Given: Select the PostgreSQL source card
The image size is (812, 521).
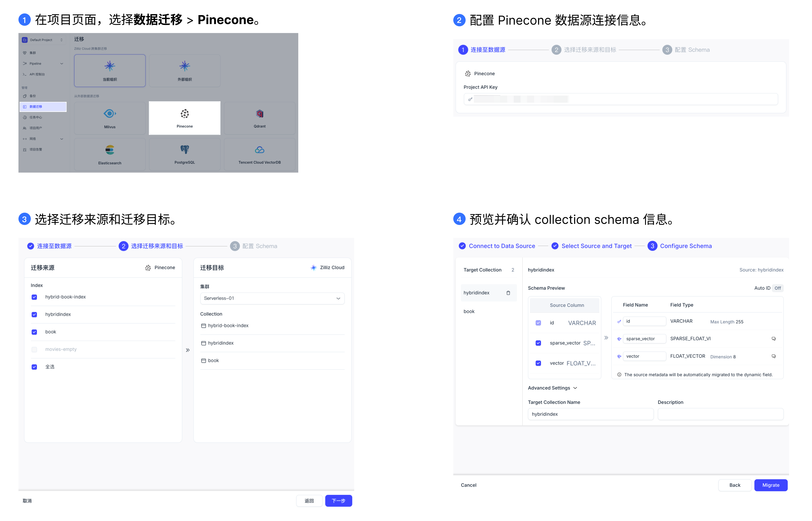Looking at the screenshot, I should 185,154.
